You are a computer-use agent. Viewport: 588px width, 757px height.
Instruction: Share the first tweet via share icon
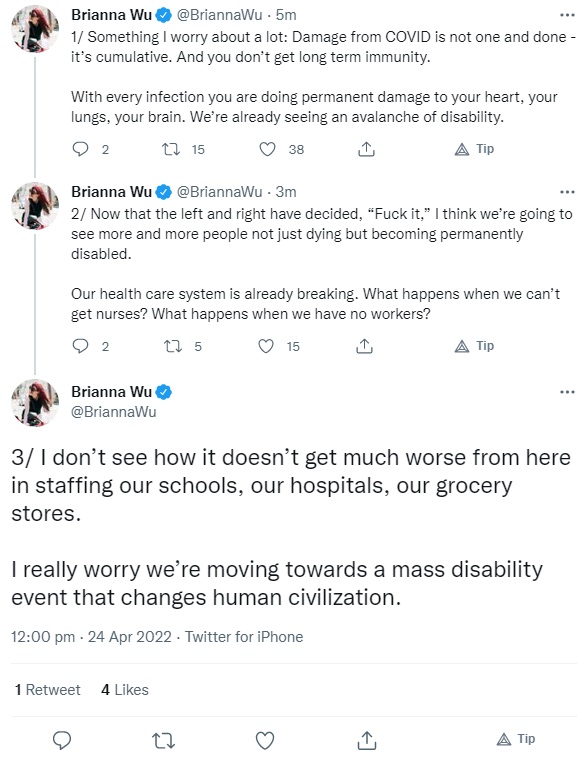click(366, 149)
